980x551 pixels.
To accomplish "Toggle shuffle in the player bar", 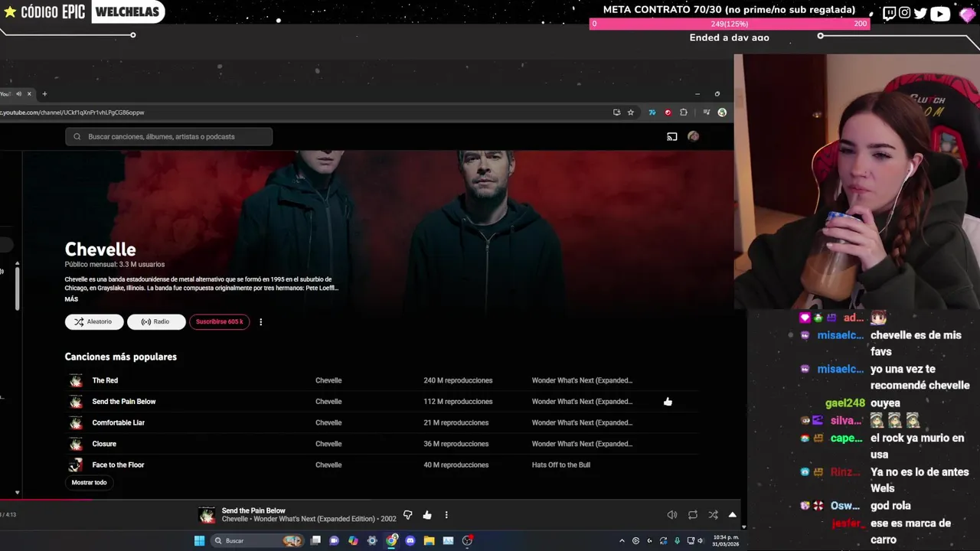I will pos(713,515).
